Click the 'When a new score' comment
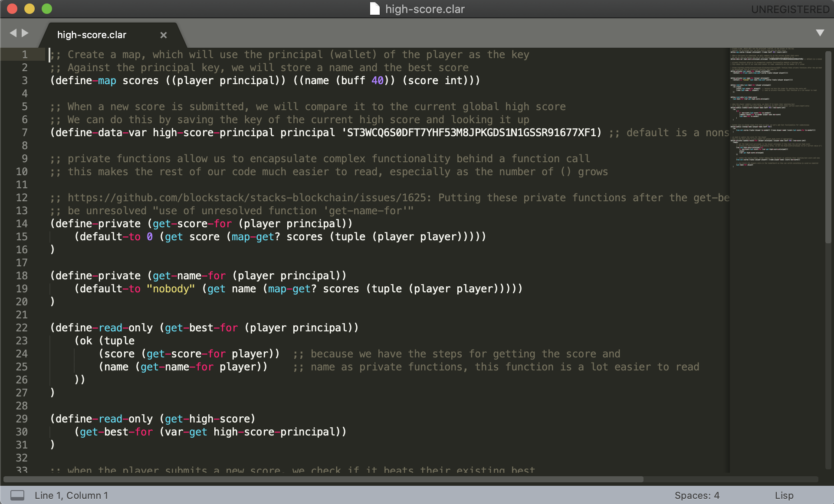This screenshot has height=504, width=834. pos(308,107)
